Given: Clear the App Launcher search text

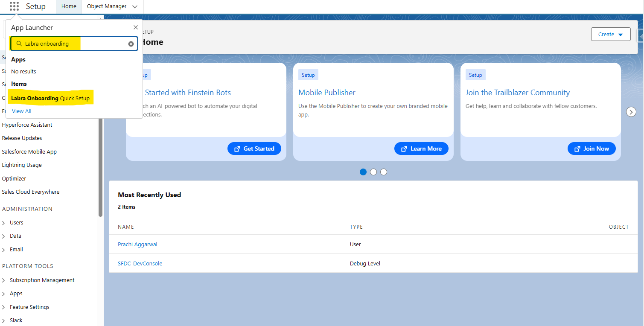Looking at the screenshot, I should 131,44.
